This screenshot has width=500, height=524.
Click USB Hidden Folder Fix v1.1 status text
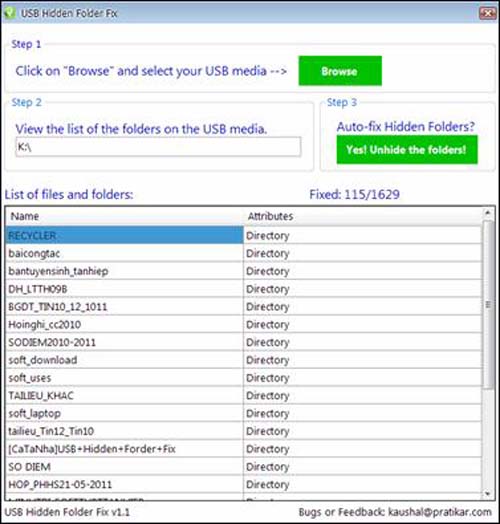pos(67,512)
